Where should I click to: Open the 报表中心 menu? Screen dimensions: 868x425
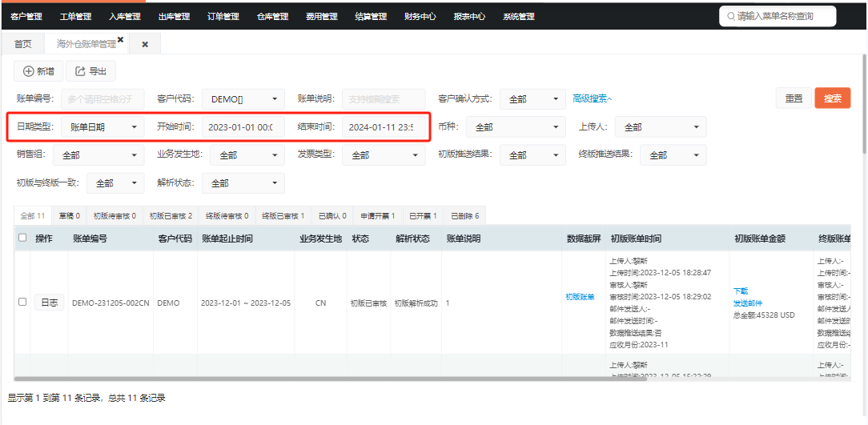coord(469,17)
